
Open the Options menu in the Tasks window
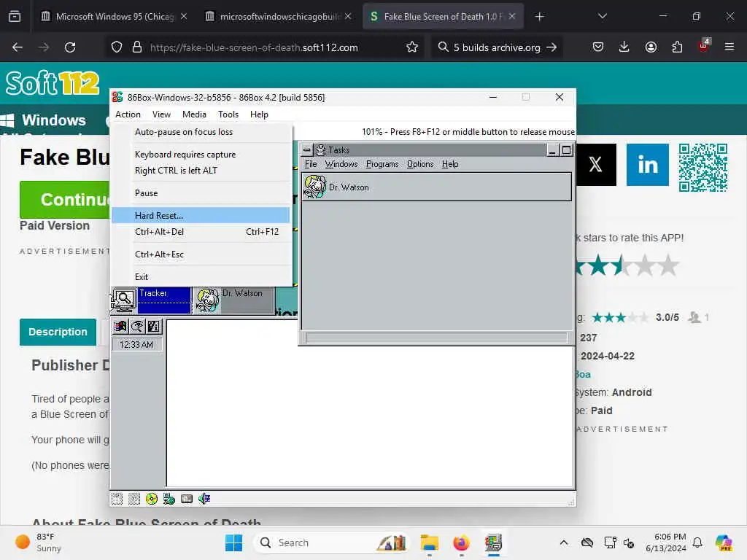click(420, 164)
